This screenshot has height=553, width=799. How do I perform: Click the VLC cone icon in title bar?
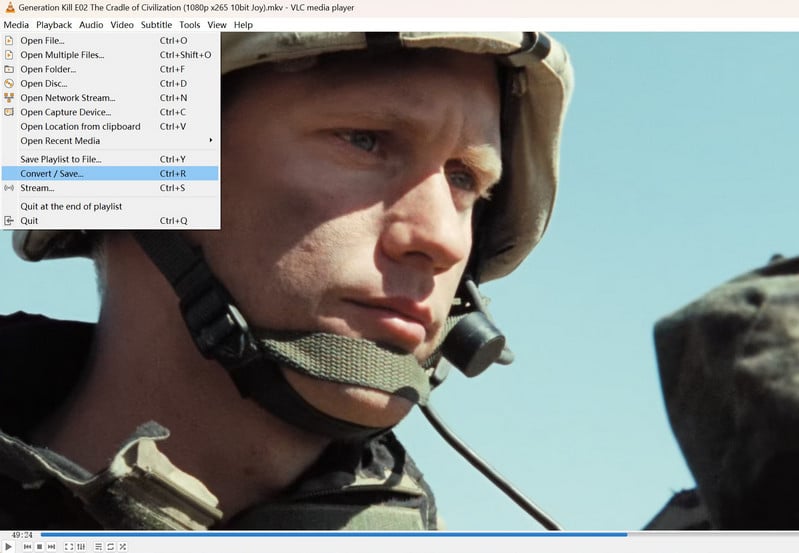[10, 7]
